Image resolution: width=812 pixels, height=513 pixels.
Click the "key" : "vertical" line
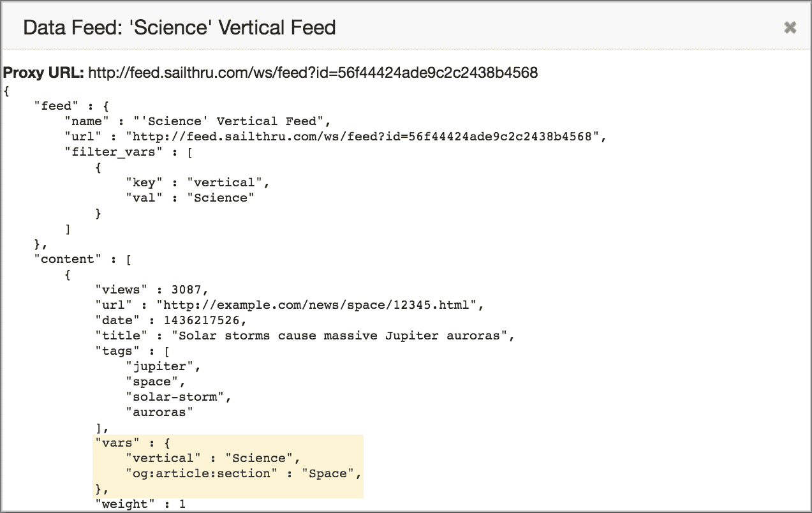point(198,182)
